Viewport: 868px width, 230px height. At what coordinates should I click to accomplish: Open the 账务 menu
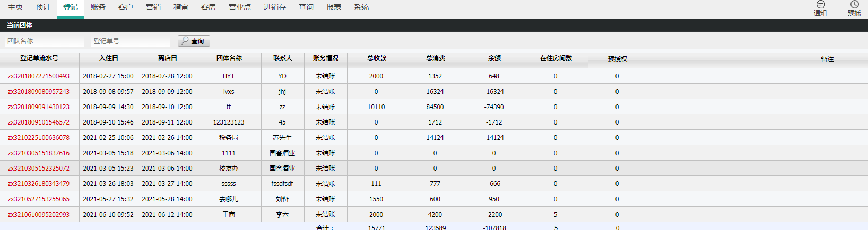point(98,7)
